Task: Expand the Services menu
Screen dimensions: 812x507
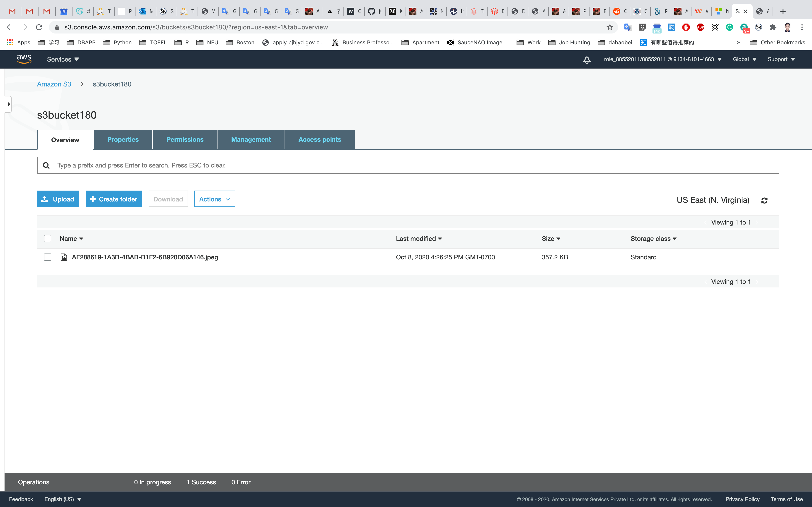Action: [x=63, y=59]
